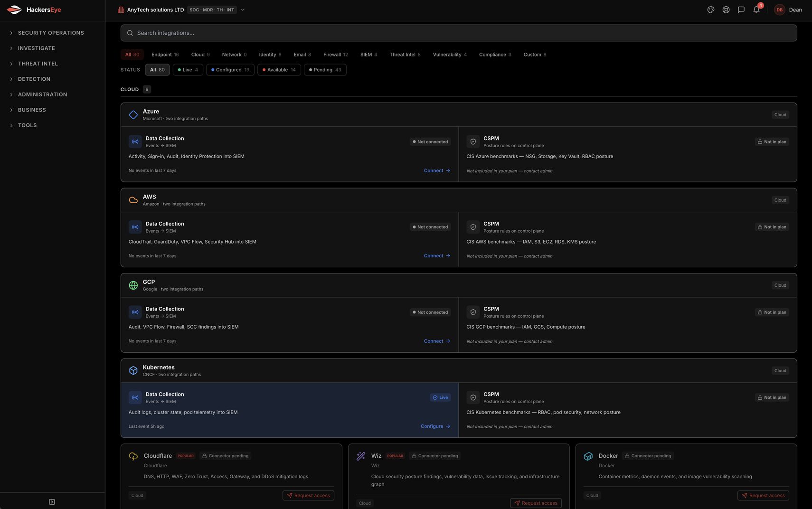Screen dimensions: 812x509
Task: Select the All 80 category tab
Action: click(132, 55)
